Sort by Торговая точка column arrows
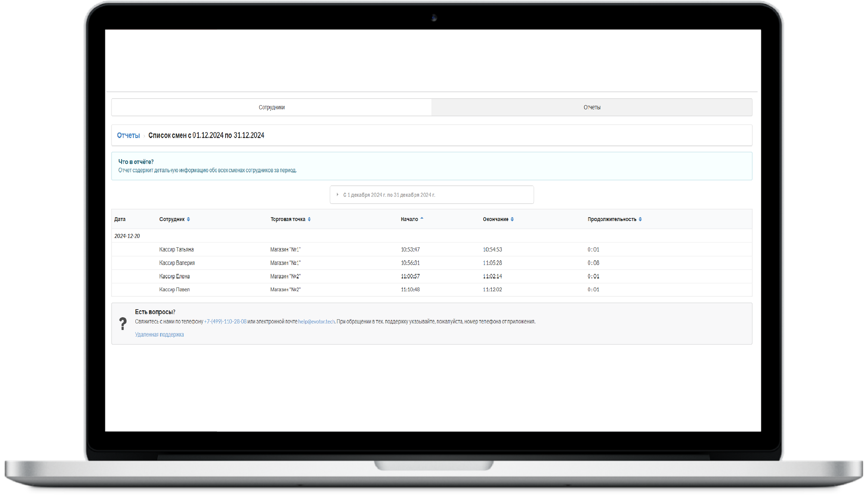 pos(309,219)
